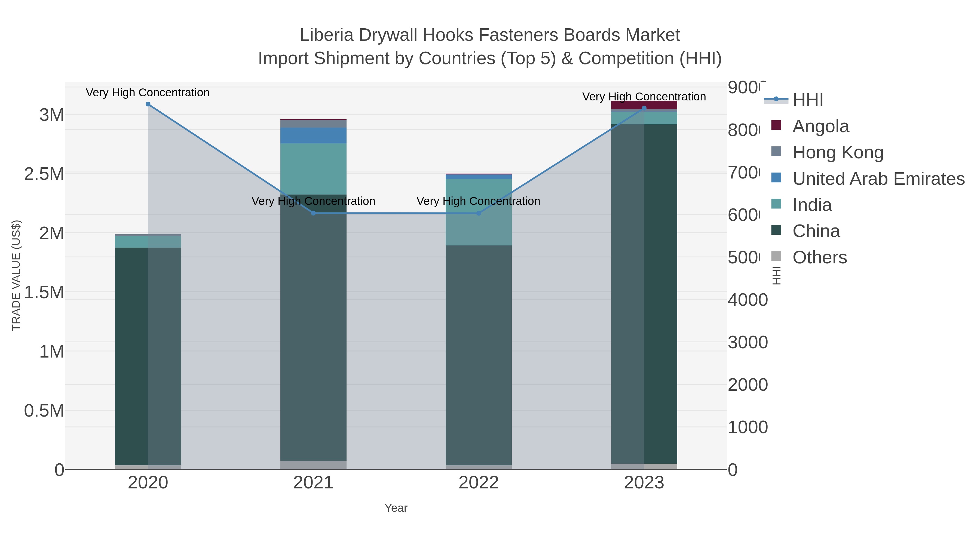Click the 1.5M y-axis tick label
This screenshot has width=980, height=551.
click(44, 293)
